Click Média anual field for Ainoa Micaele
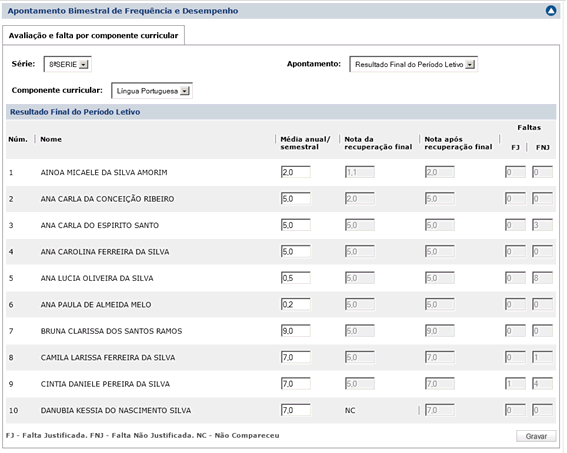The height and width of the screenshot is (453, 567). pos(295,172)
